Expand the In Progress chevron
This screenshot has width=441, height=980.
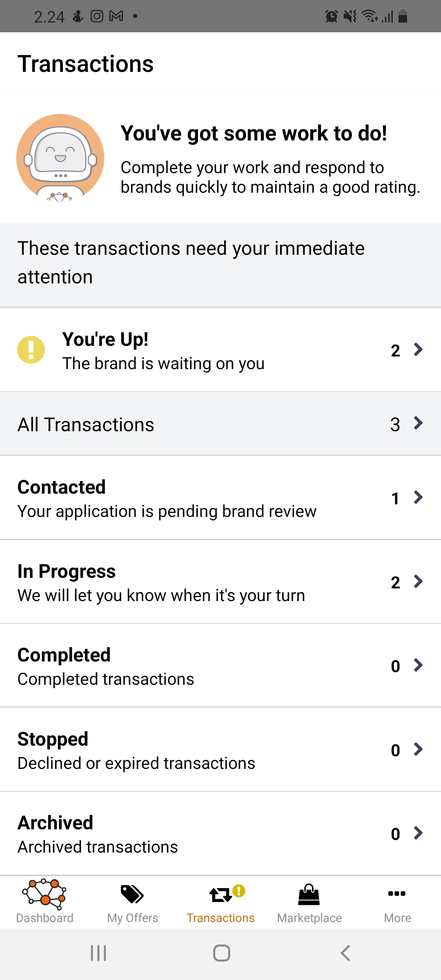(418, 581)
